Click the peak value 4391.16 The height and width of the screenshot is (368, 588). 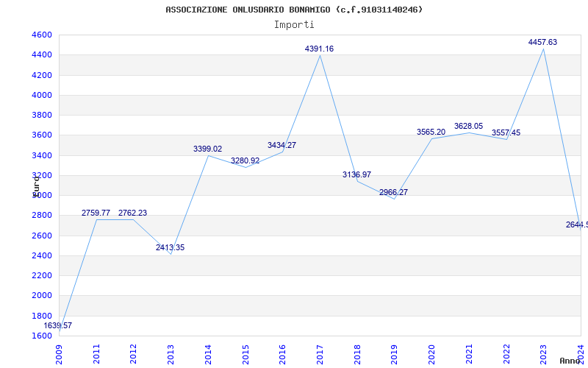(320, 49)
